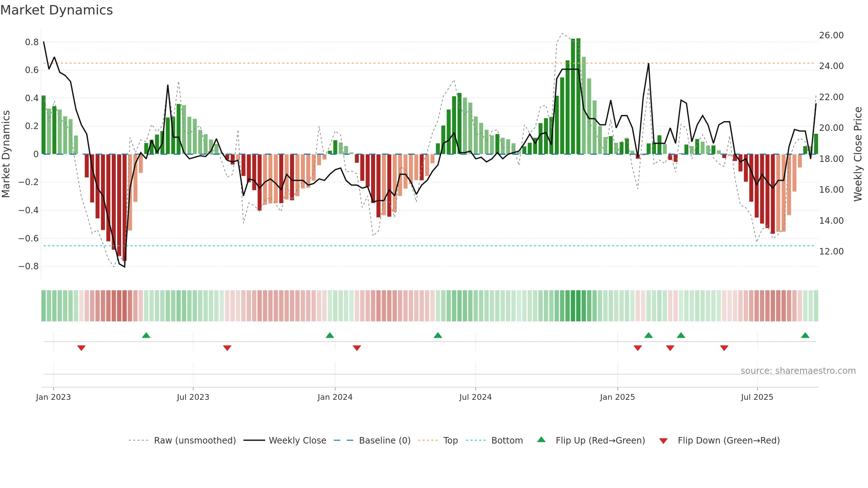Click the Jul 2023 x-axis label
Screen dimensions: 868x488
click(x=193, y=397)
